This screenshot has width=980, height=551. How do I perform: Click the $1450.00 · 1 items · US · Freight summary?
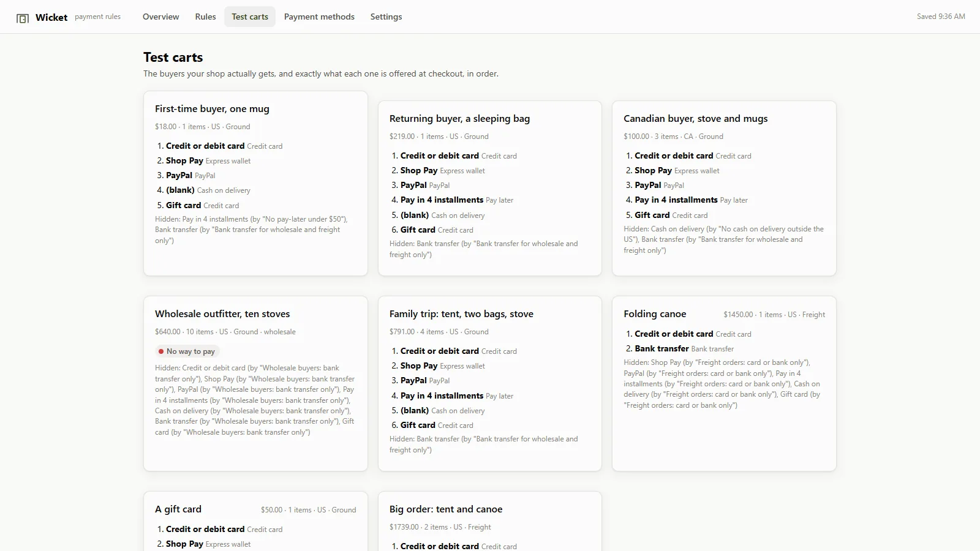774,315
